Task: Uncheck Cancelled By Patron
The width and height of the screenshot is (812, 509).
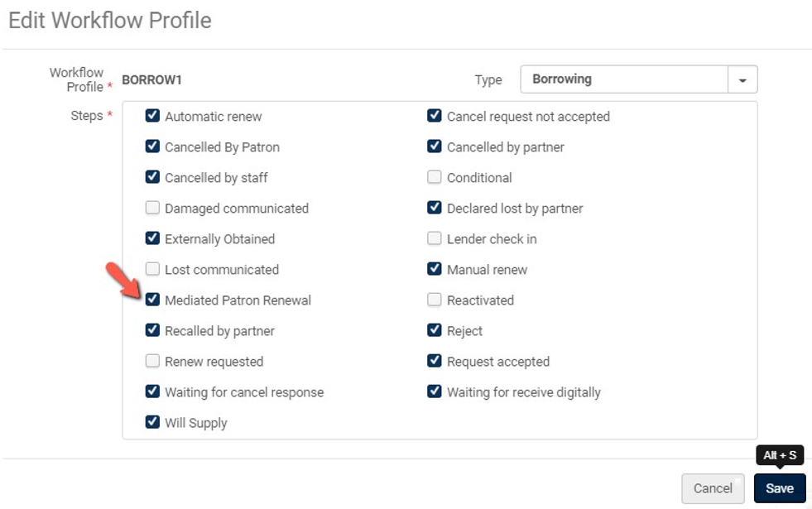Action: pyautogui.click(x=152, y=146)
